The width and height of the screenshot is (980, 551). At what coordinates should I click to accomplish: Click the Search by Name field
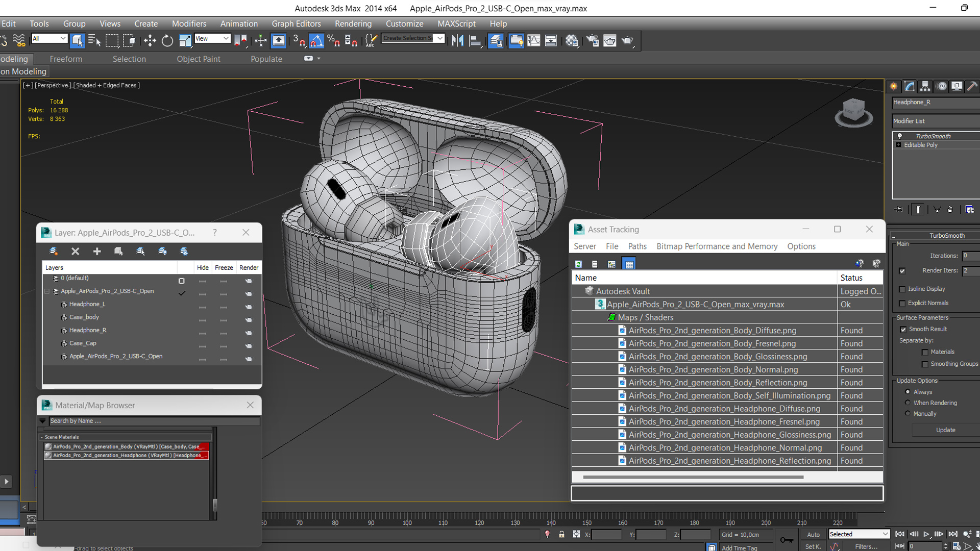point(154,421)
